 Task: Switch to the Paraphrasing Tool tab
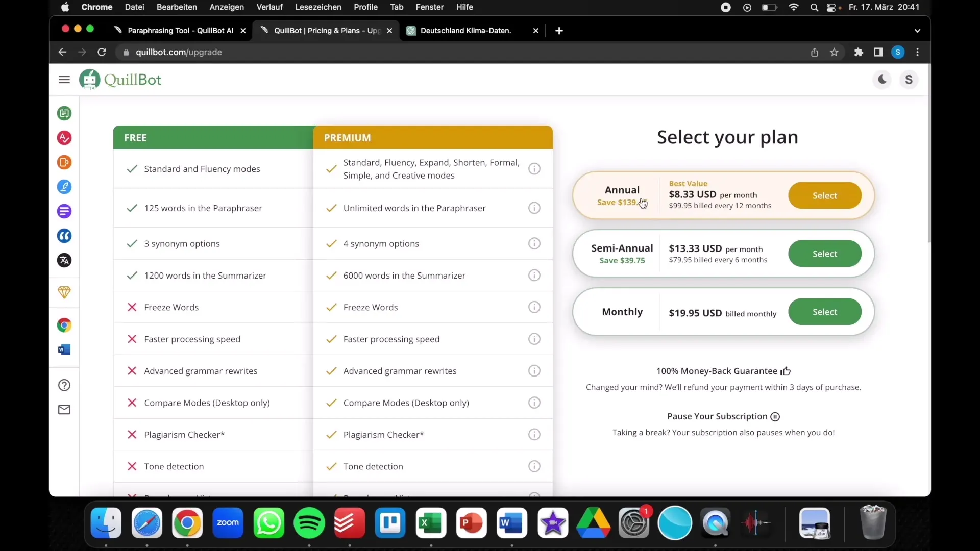pyautogui.click(x=180, y=31)
